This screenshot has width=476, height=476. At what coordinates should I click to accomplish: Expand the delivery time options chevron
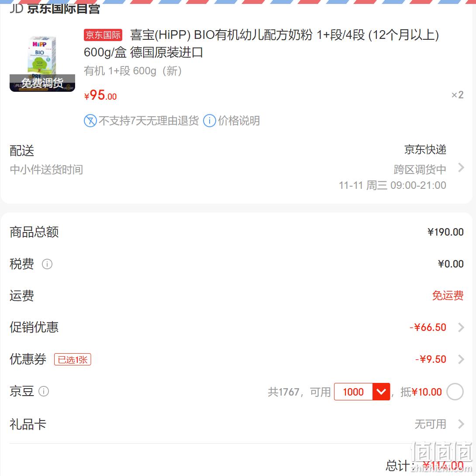[461, 167]
